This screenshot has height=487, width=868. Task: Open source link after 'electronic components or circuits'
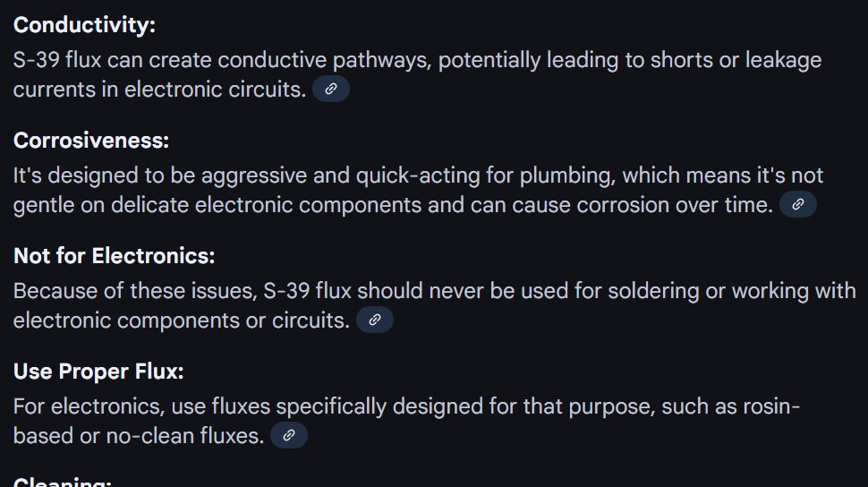click(x=375, y=320)
